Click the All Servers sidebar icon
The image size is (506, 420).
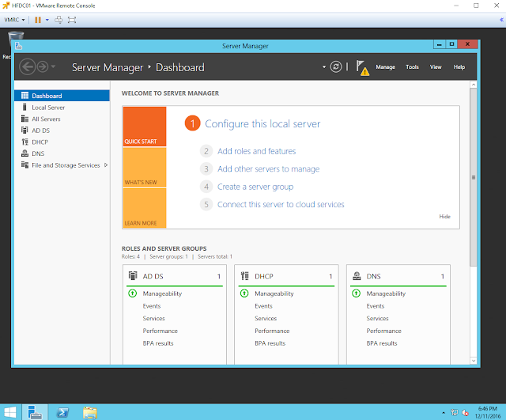[25, 119]
